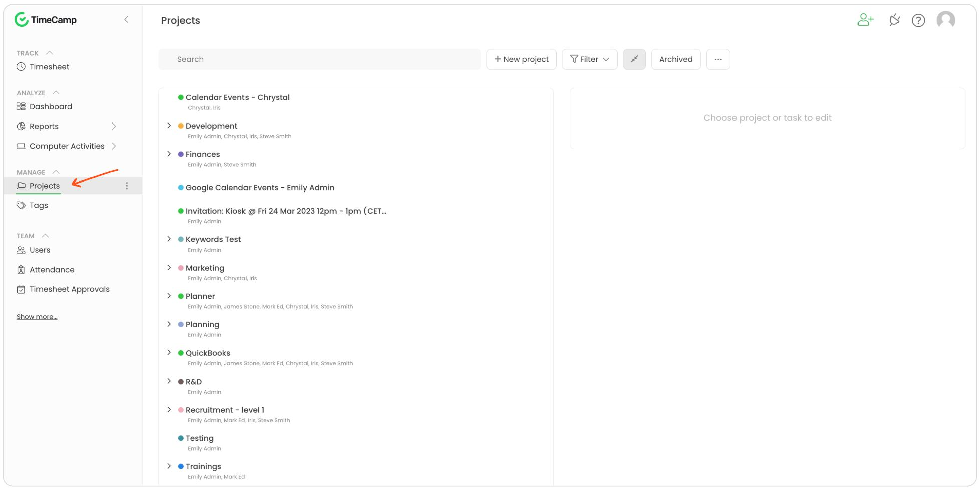Collapse the TEAM section

click(x=46, y=236)
